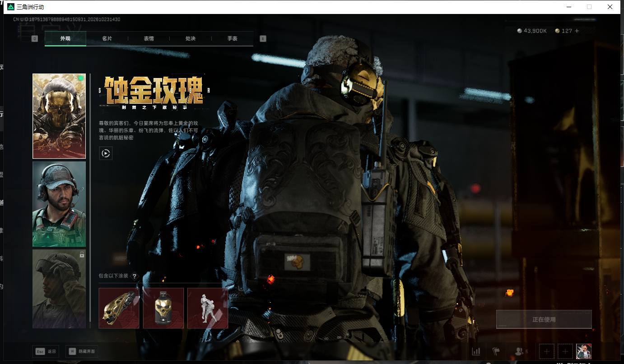Open the friends icon showing 5
Viewport: 624px width, 364px height.
coord(521,351)
